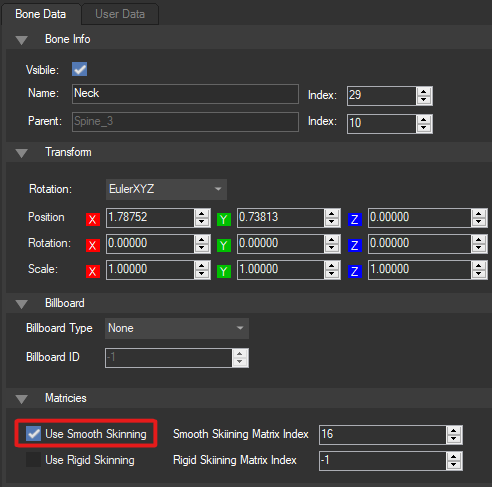Click the Name field containing Neck
Viewport: 492px width, 487px height.
[185, 94]
